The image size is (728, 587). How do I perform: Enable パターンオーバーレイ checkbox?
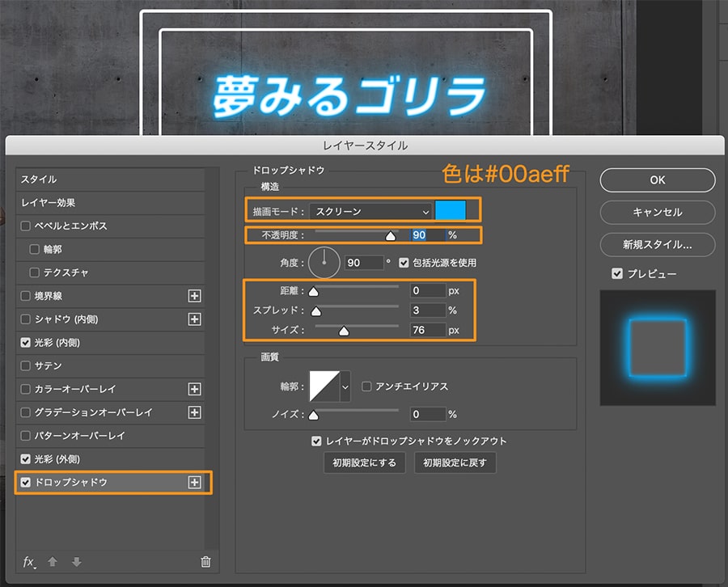[26, 436]
